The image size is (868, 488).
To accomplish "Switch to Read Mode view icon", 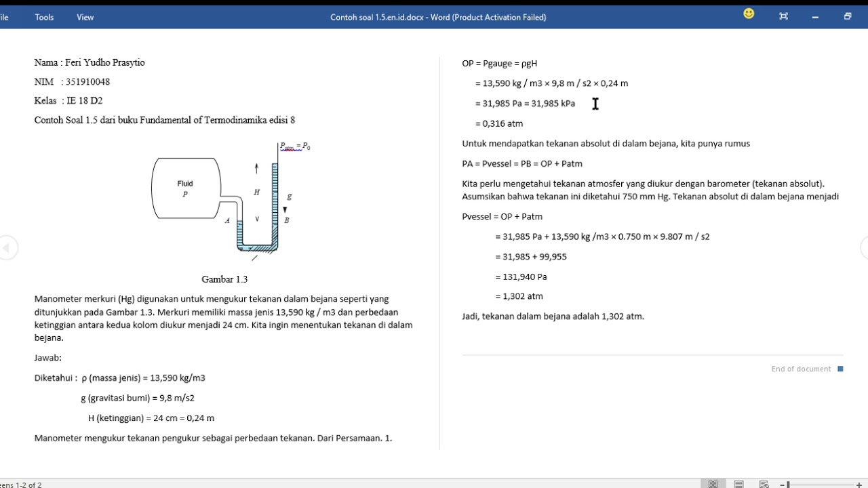I will [713, 484].
